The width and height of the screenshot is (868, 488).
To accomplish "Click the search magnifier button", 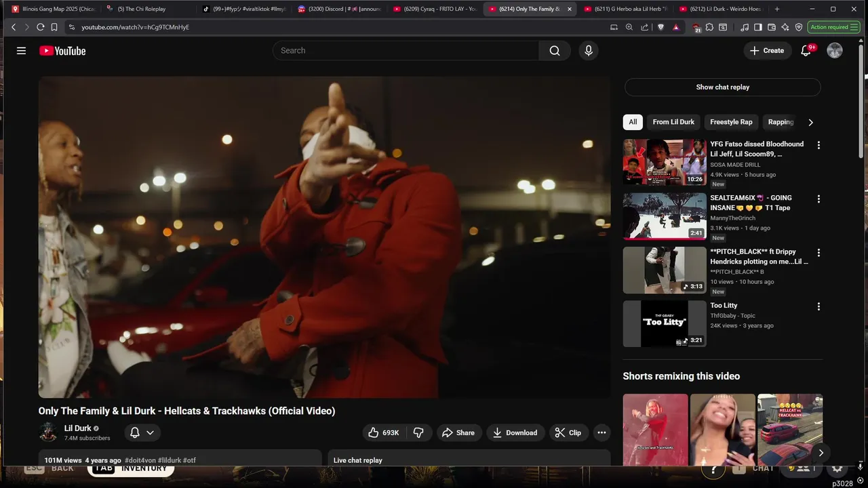I will tap(555, 51).
